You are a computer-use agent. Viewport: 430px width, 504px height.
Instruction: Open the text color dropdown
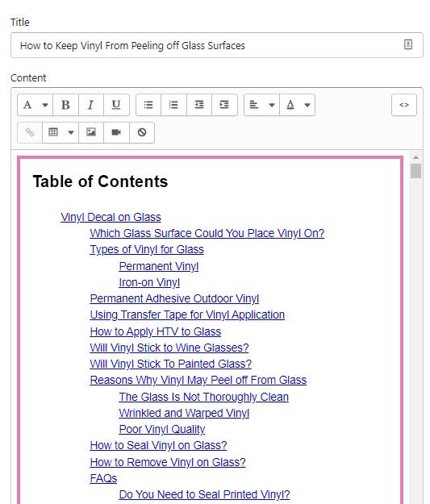click(298, 105)
